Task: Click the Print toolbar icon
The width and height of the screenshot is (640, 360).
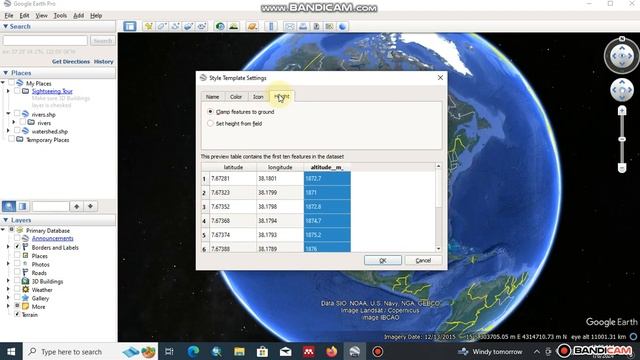Action: click(x=303, y=27)
